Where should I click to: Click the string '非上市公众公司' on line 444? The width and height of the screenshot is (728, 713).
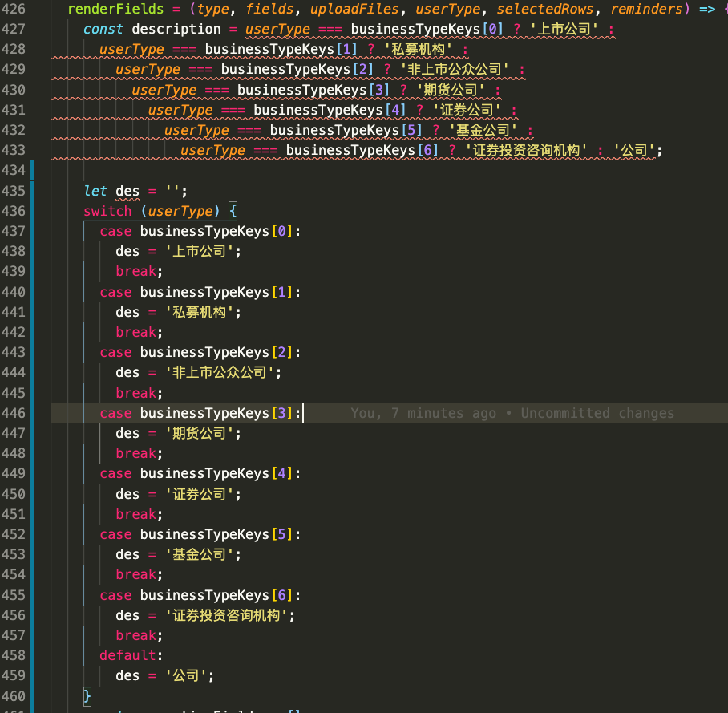point(224,372)
